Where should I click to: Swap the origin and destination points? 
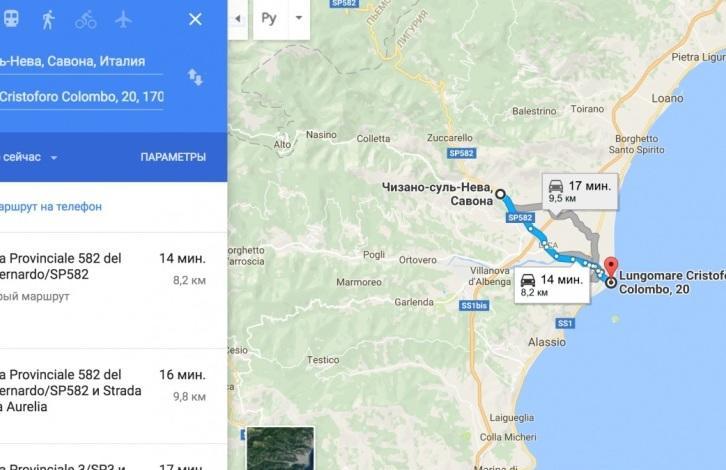coord(195,77)
